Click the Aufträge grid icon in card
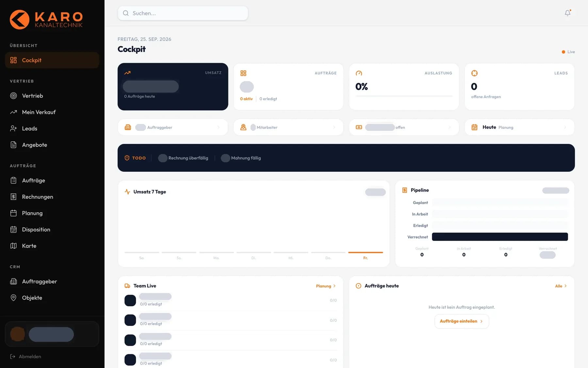 click(x=243, y=73)
